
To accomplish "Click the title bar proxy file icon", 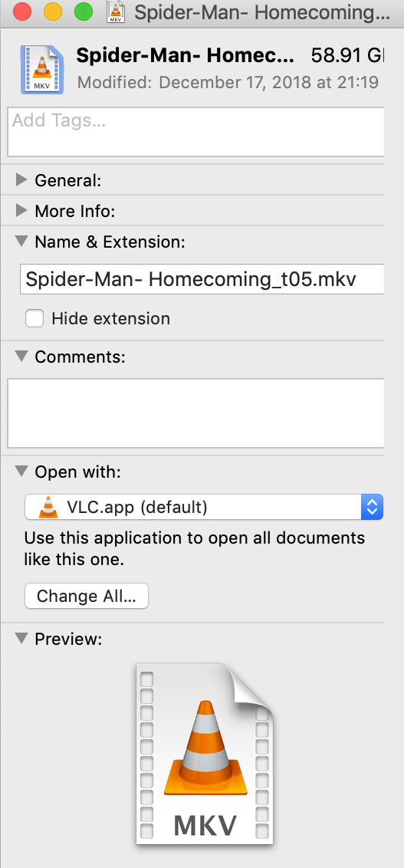I will coord(117,13).
